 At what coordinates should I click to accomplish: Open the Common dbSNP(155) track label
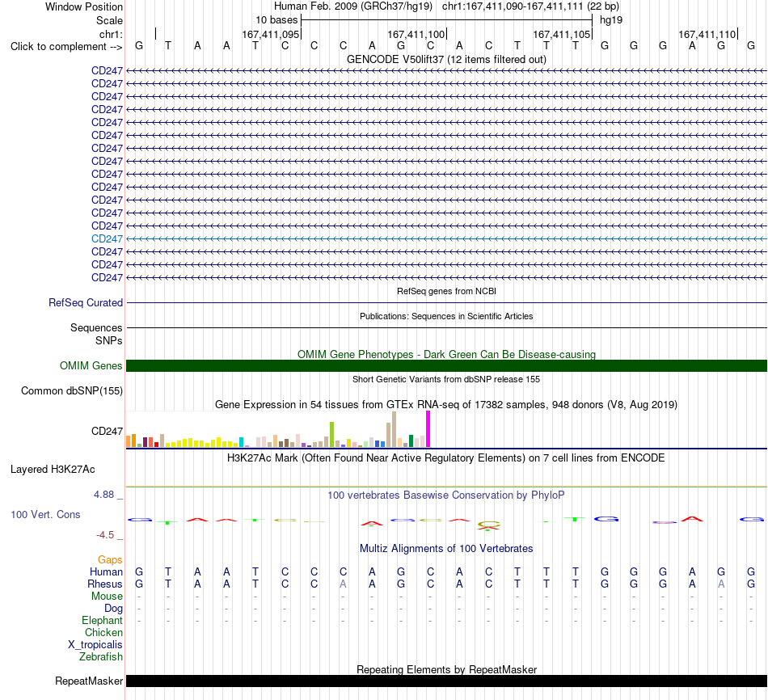[72, 391]
